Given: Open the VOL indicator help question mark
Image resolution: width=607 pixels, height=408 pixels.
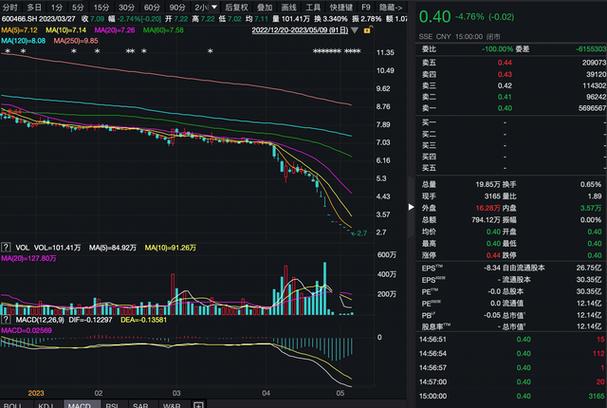Looking at the screenshot, I should (x=5, y=247).
